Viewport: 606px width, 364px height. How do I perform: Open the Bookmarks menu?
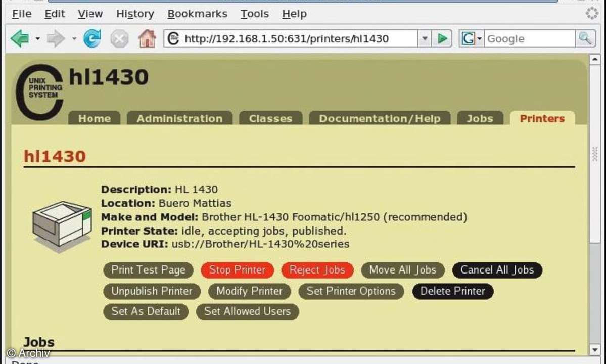[197, 14]
